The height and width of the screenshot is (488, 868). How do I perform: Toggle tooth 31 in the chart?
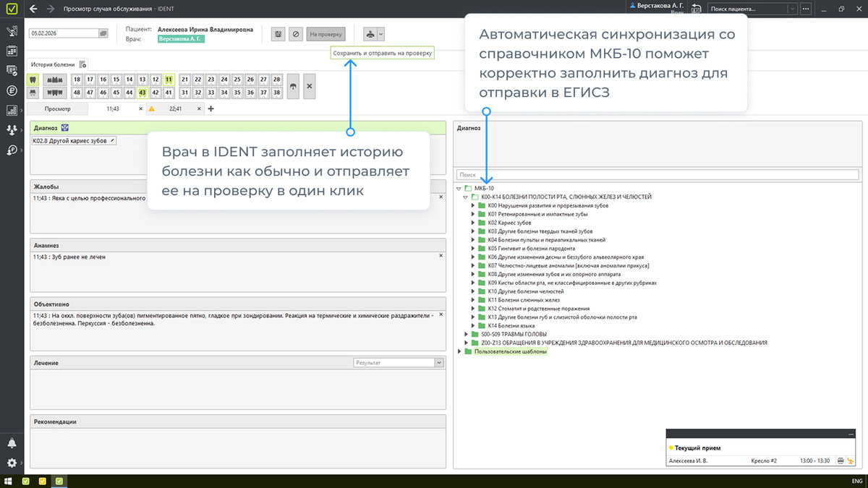coord(185,93)
